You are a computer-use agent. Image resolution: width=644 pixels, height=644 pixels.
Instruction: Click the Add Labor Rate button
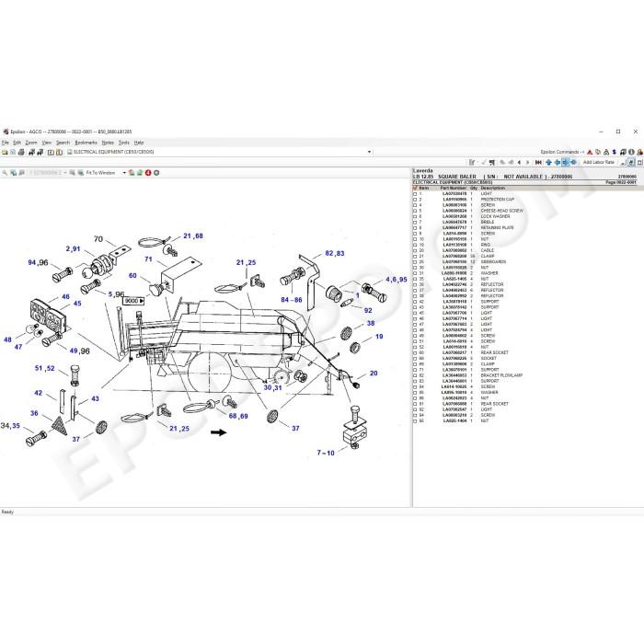pos(598,162)
